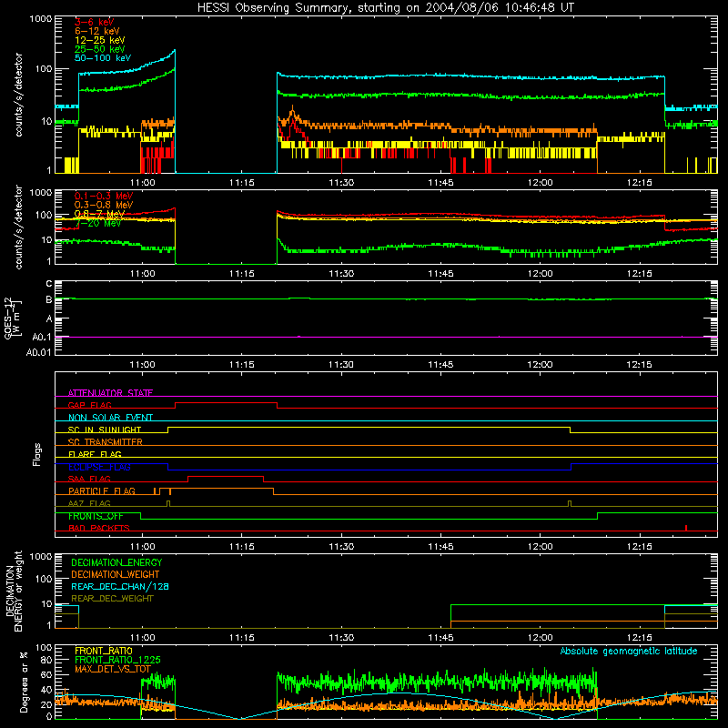728x728 pixels.
Task: Click the BAD_PACKETS flag label
Action: 99,528
